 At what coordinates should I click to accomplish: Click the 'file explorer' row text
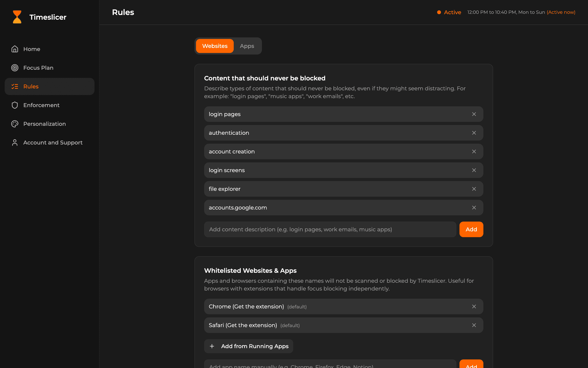[x=225, y=189]
